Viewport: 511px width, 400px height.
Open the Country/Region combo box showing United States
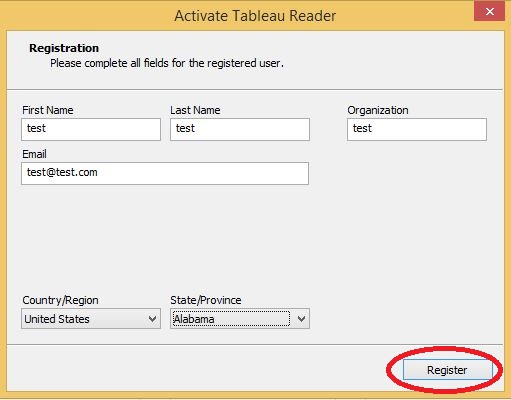pyautogui.click(x=91, y=319)
